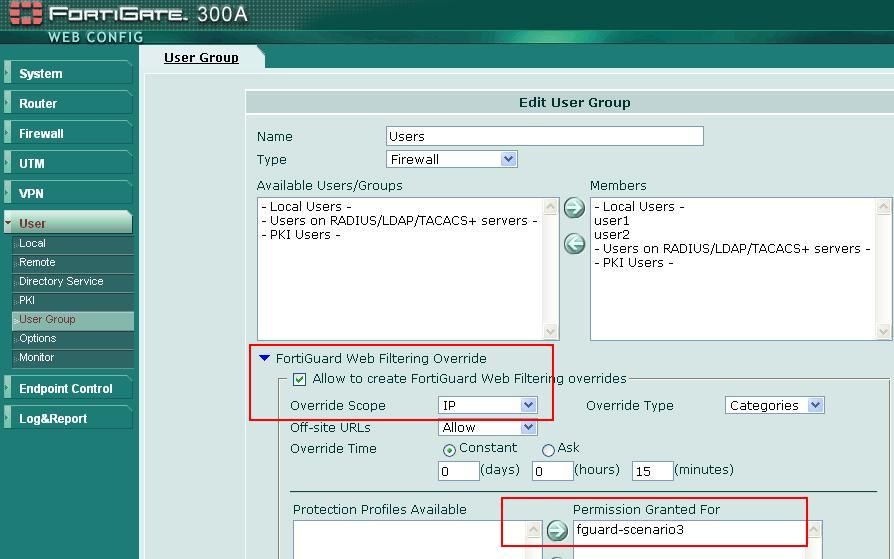894x559 pixels.
Task: Click the hours input field
Action: coord(552,471)
